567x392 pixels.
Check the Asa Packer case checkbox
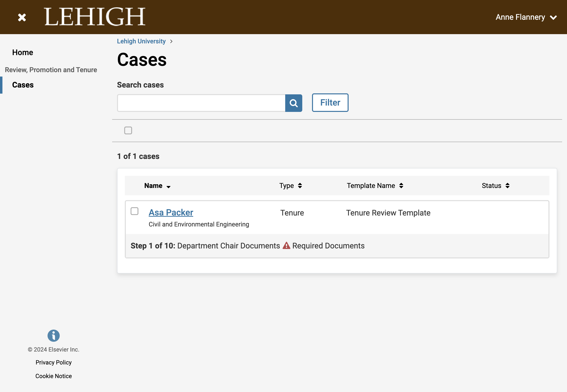click(x=134, y=211)
